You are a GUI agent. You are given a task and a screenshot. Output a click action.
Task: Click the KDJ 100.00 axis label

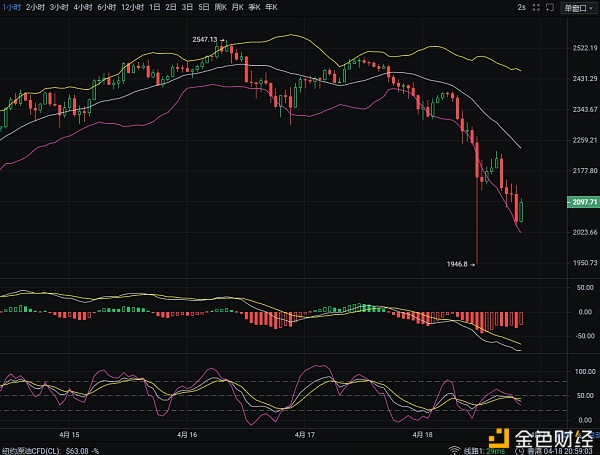pyautogui.click(x=585, y=372)
